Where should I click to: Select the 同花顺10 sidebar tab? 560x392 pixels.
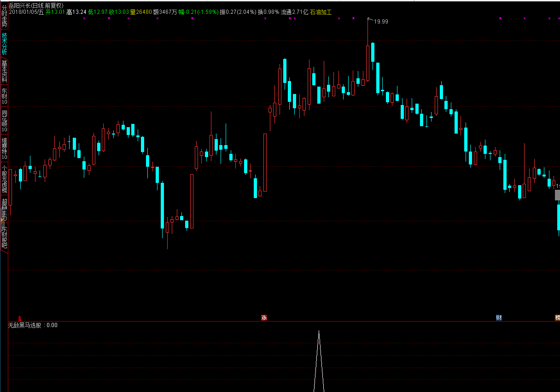pyautogui.click(x=4, y=122)
